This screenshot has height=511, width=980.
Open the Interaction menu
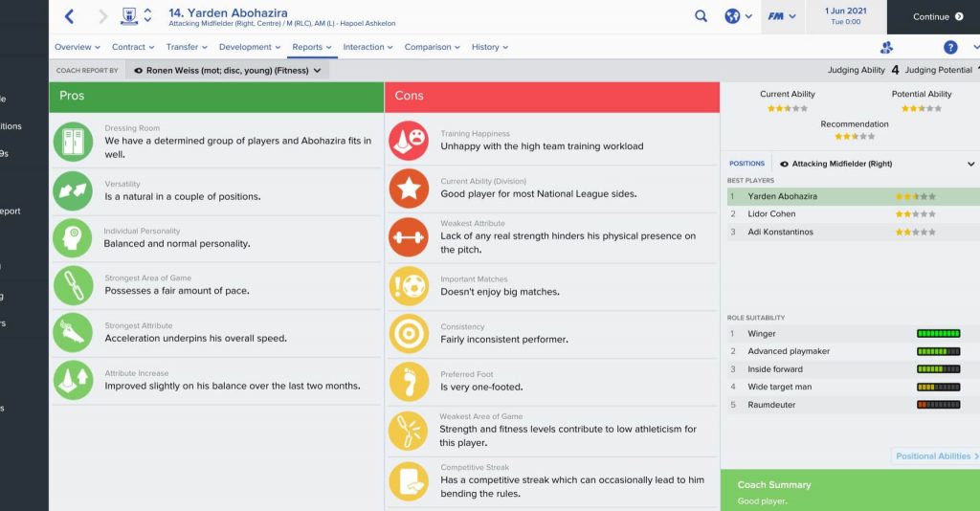[x=367, y=47]
